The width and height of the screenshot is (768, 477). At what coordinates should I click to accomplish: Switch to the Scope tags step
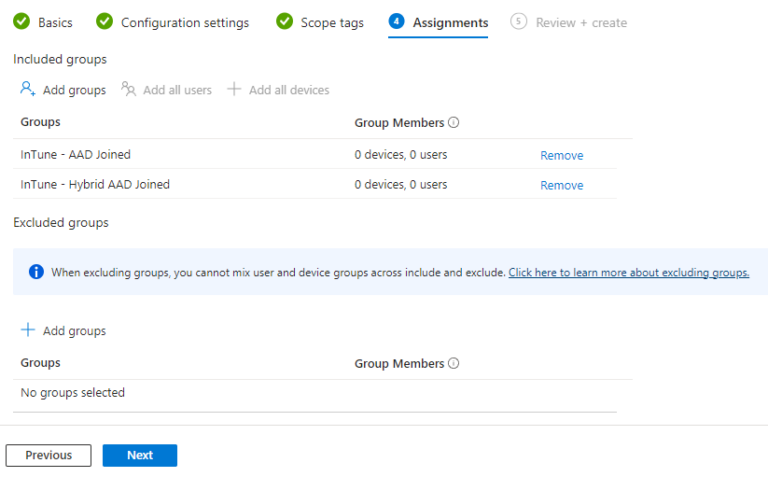pos(332,22)
